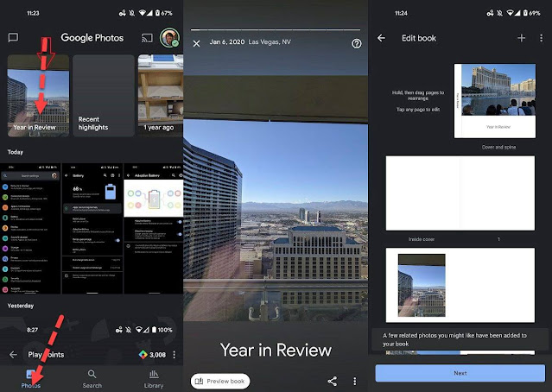Viewport: 552px width, 392px height.
Task: Open the Edit book overflow menu
Action: tap(541, 38)
